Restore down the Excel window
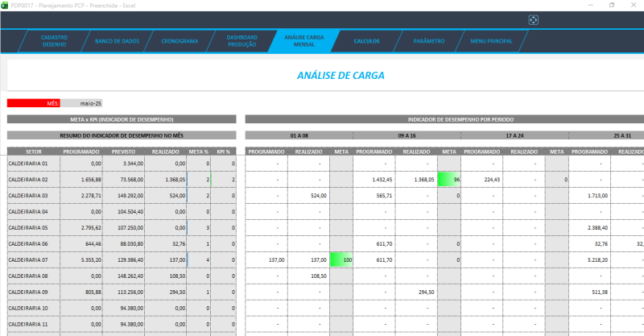 [x=611, y=5]
